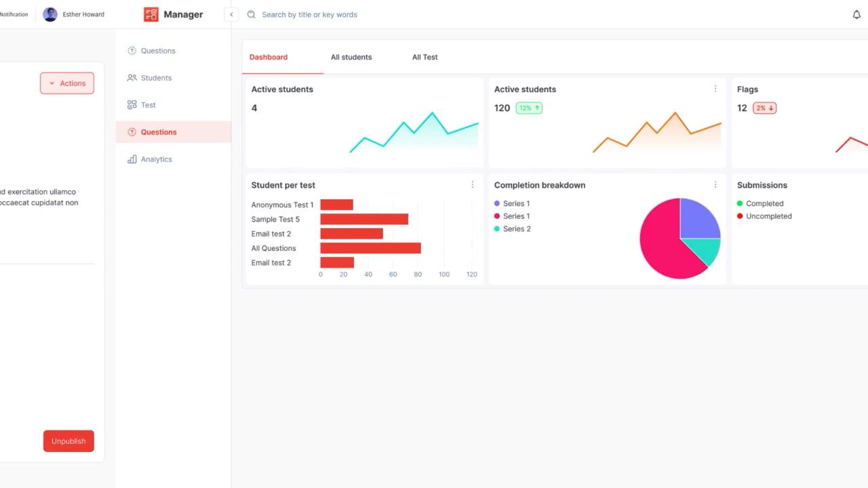Open notifications bell icon
The height and width of the screenshot is (488, 868).
(x=856, y=14)
